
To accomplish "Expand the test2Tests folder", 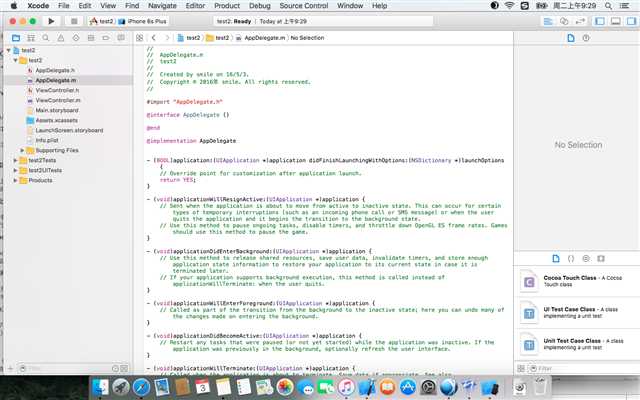I will (x=17, y=160).
